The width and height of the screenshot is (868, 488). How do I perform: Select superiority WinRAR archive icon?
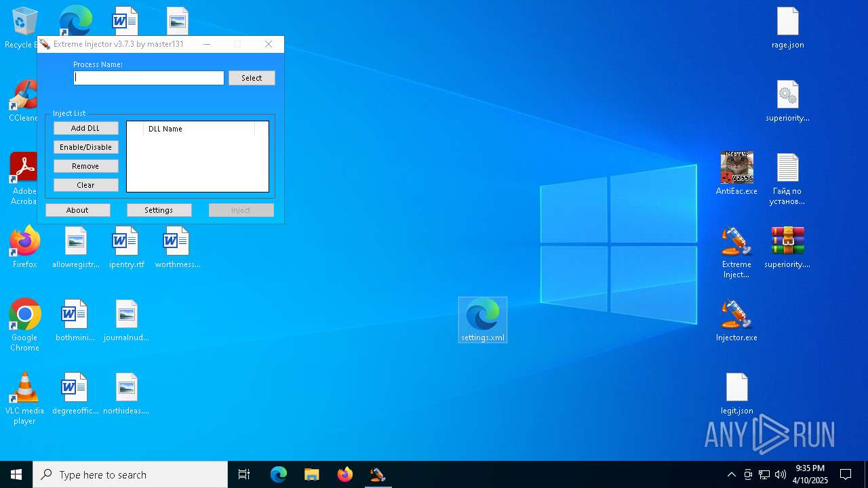pyautogui.click(x=787, y=248)
